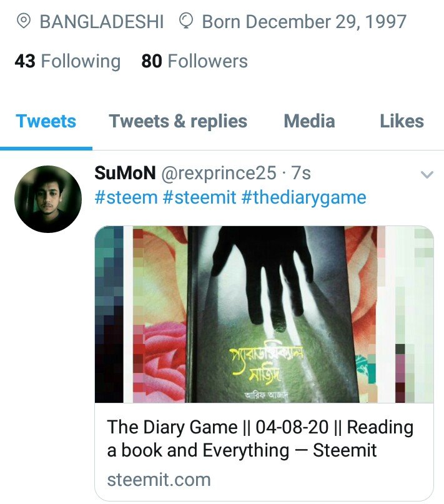Open The Diary Game article title
The height and width of the screenshot is (504, 444).
(260, 438)
